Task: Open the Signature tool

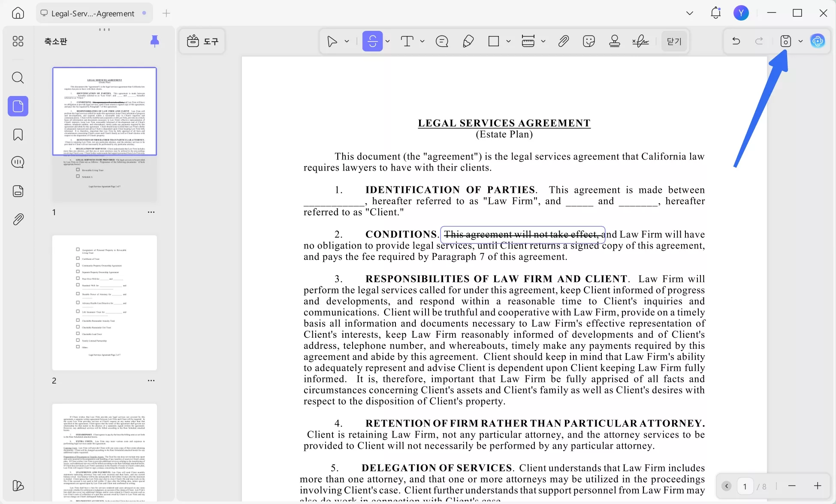Action: [640, 41]
